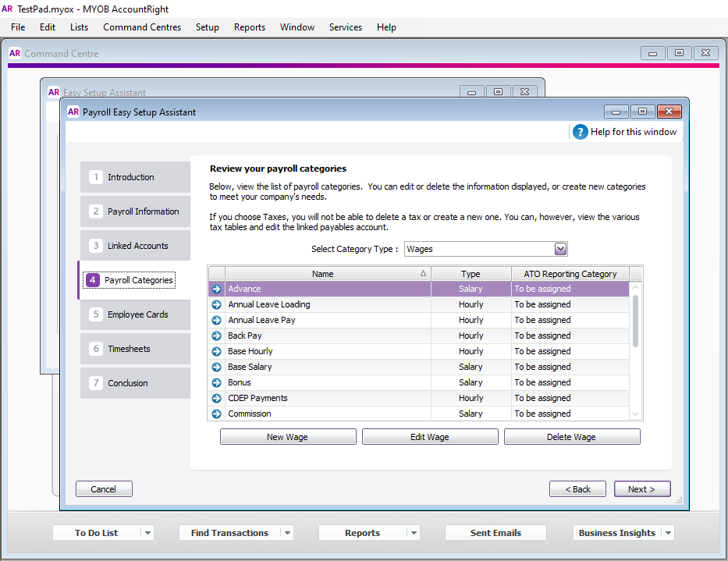Expand the To Do List dropdown arrow

coord(147,533)
